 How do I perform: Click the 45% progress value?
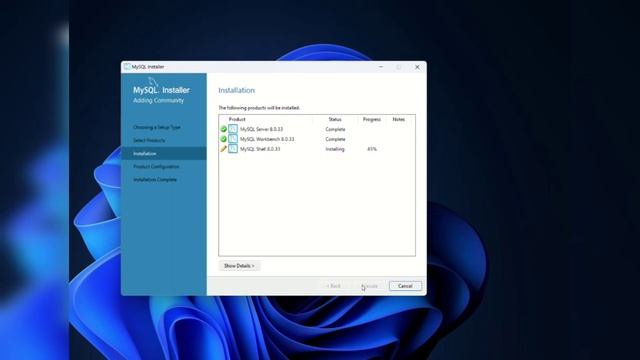click(x=372, y=149)
